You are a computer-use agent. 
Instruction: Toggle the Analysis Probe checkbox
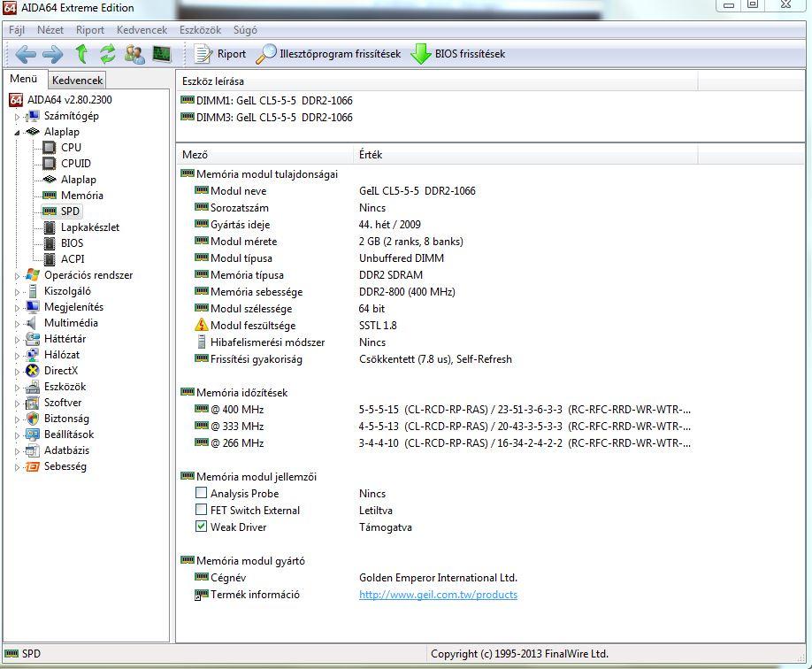coord(201,493)
